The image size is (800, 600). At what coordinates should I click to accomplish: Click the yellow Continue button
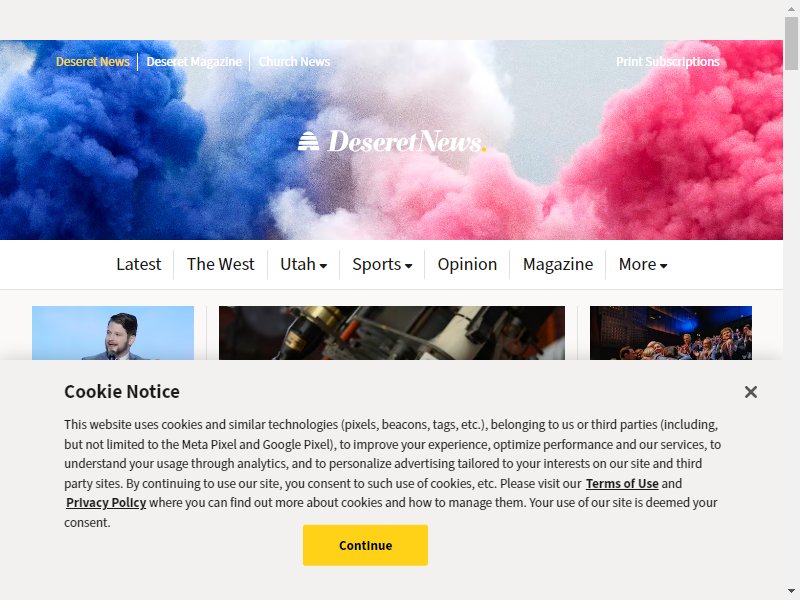pos(365,545)
